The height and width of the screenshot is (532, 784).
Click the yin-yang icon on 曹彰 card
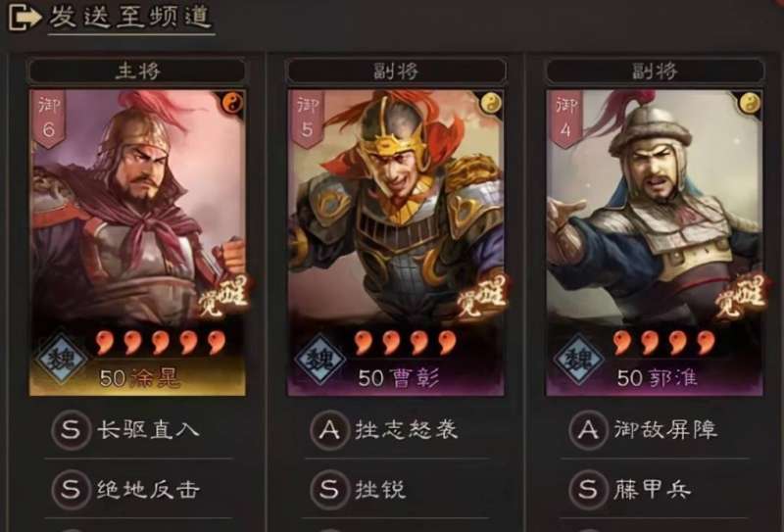pos(491,104)
